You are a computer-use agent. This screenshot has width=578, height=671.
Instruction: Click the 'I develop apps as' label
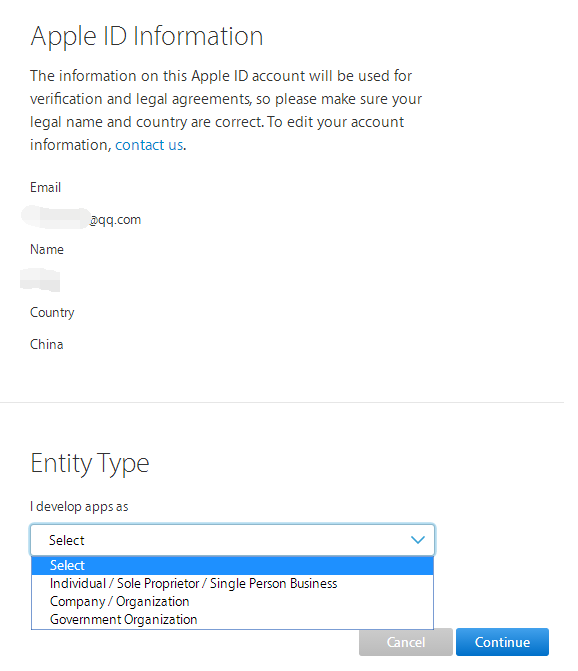pos(79,507)
